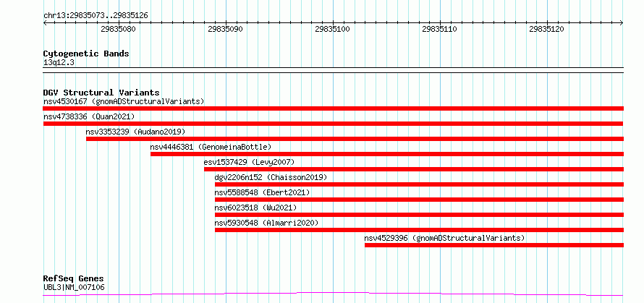644x303 pixels.
Task: Click ruler position 29835100
Action: click(x=332, y=29)
